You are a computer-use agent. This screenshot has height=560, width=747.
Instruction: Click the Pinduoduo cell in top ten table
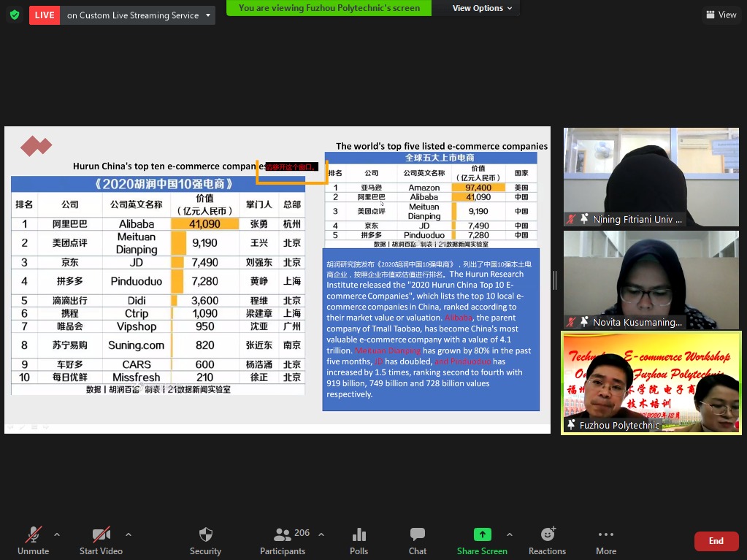click(137, 281)
